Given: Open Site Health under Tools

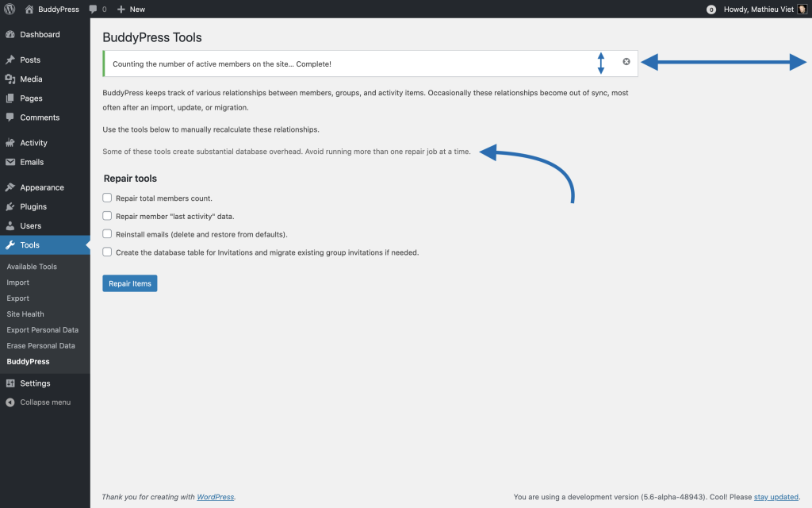Looking at the screenshot, I should click(25, 314).
